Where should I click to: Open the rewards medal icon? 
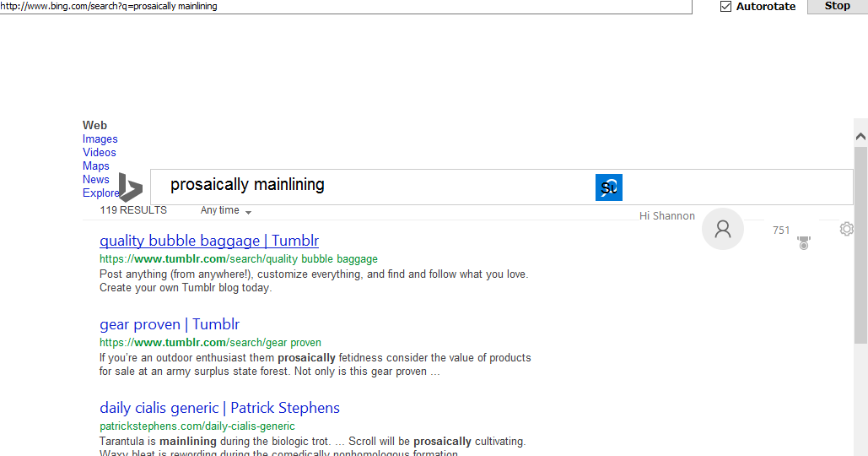pyautogui.click(x=804, y=242)
